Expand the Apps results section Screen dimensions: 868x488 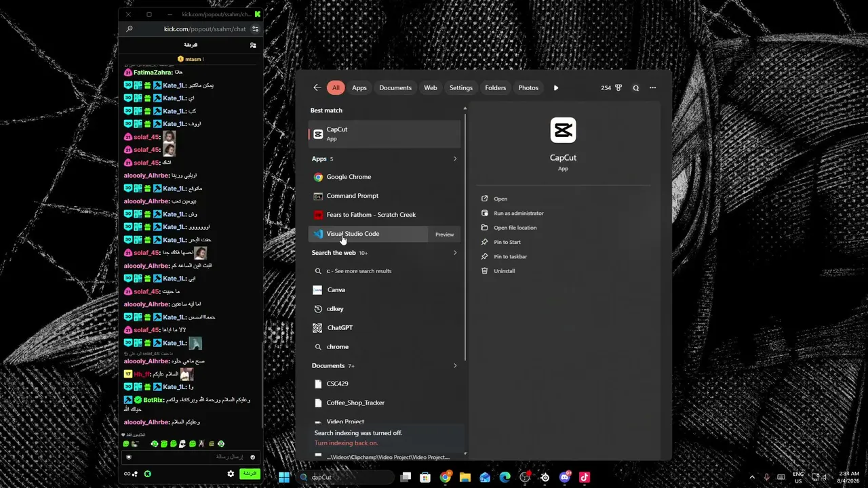click(x=455, y=159)
